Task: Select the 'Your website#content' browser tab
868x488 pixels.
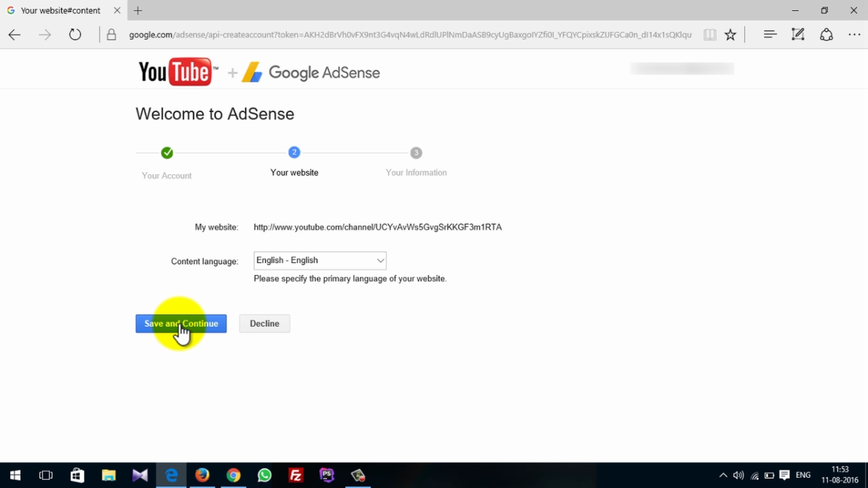Action: pyautogui.click(x=64, y=11)
